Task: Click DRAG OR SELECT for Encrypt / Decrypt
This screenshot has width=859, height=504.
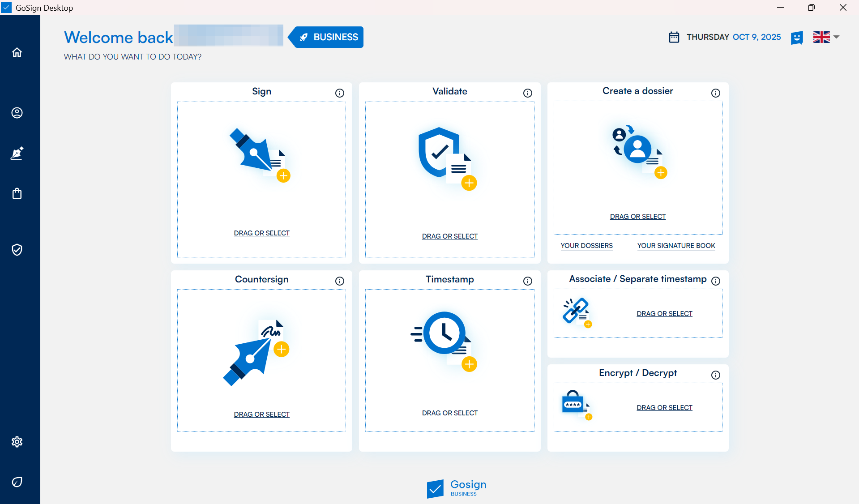Action: point(665,408)
